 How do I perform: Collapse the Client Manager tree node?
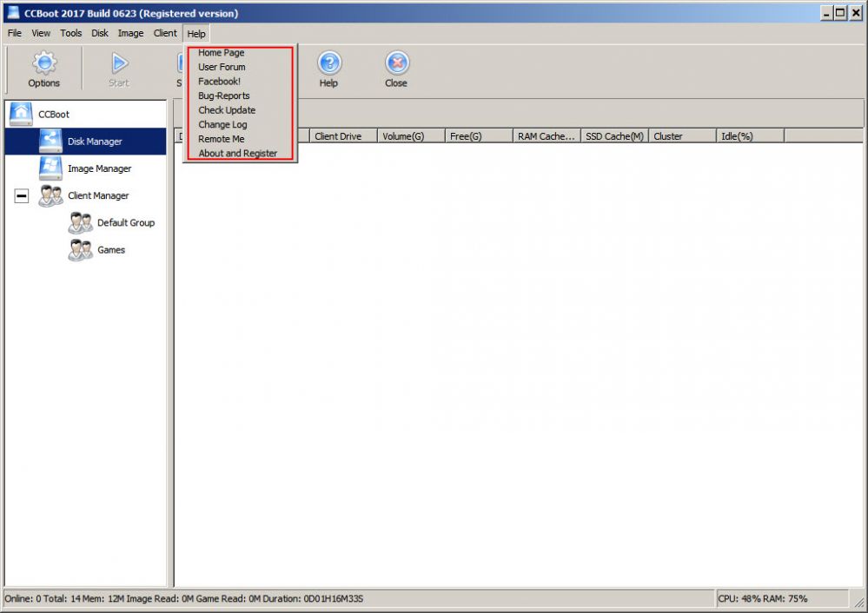click(22, 195)
